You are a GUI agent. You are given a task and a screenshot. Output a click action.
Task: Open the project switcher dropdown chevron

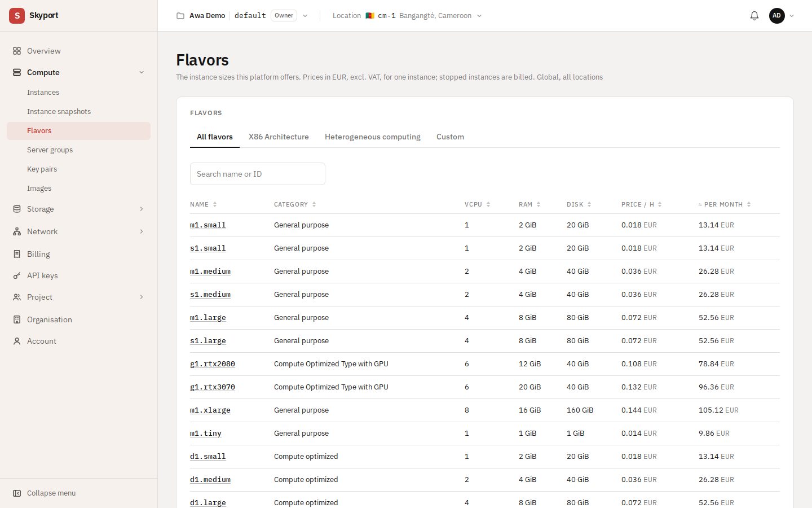(x=305, y=16)
